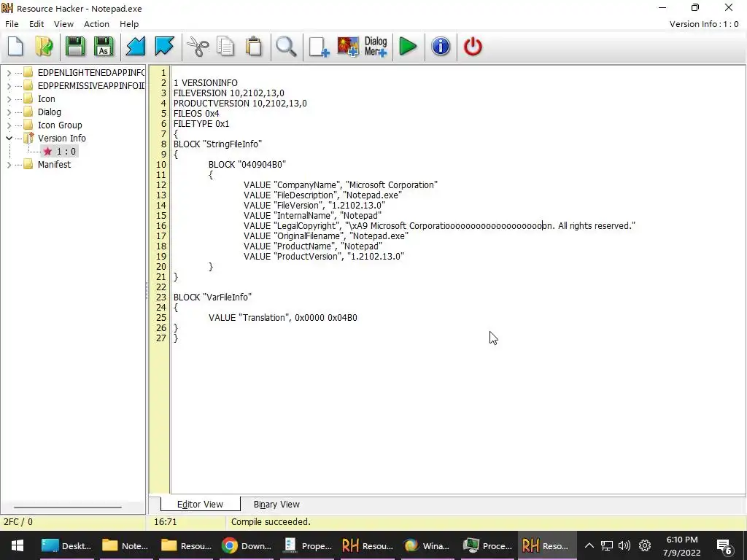This screenshot has height=560, width=747.
Task: Open Find with the magnifier icon
Action: 286,47
